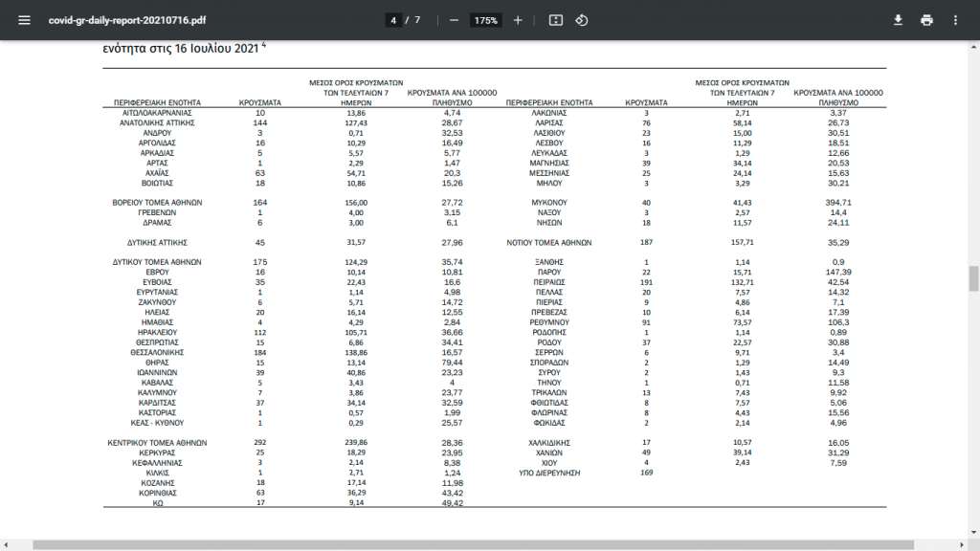Click the ΚΟΡΙΝΘΙΑΣ row label
The width and height of the screenshot is (980, 551).
click(157, 493)
